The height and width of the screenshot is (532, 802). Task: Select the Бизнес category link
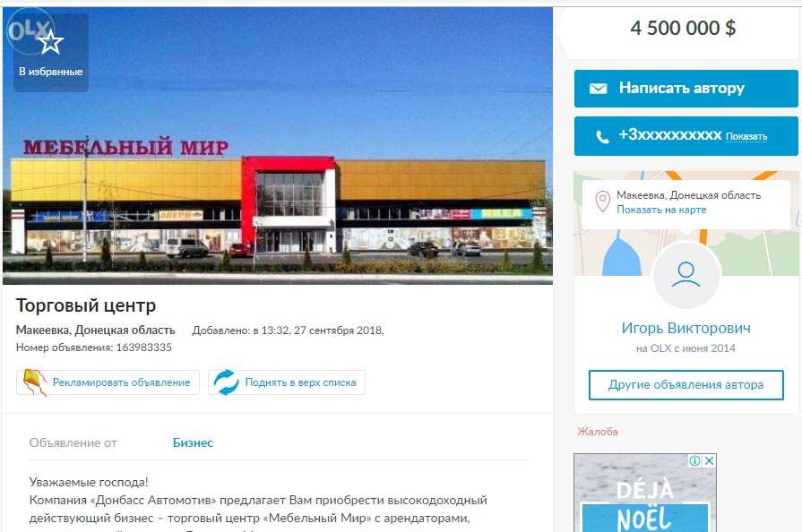(193, 442)
